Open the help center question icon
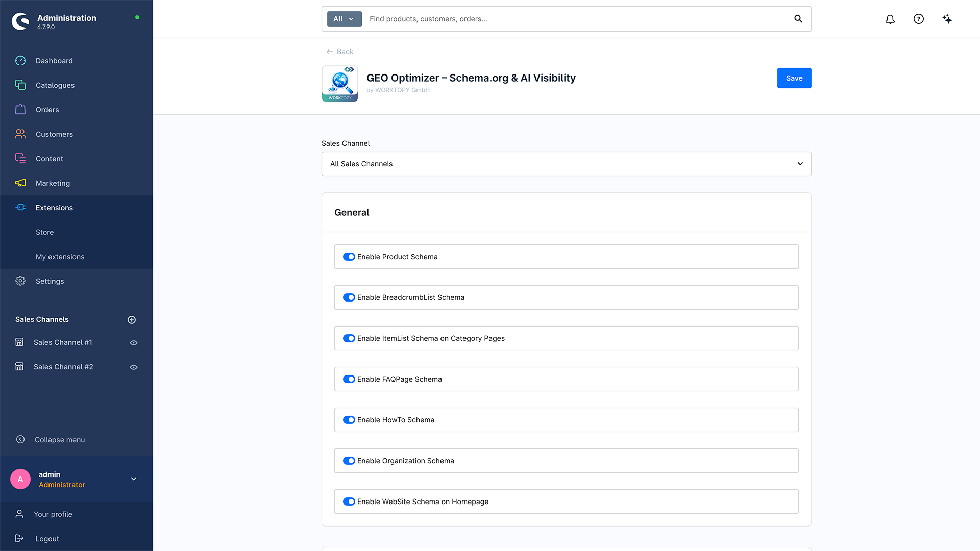The image size is (980, 551). [x=919, y=19]
